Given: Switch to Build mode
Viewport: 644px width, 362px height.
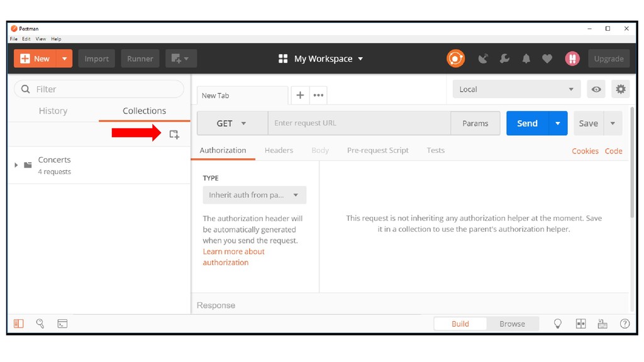Looking at the screenshot, I should pyautogui.click(x=460, y=324).
